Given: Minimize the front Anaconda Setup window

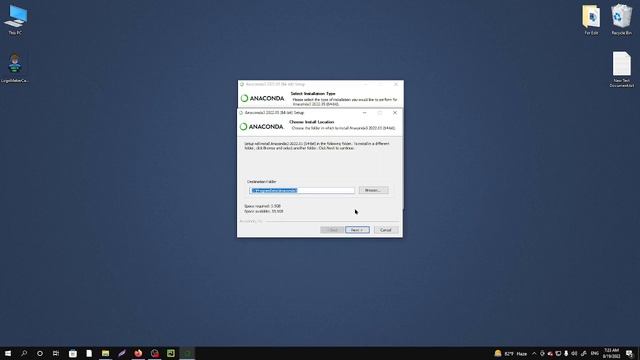Looking at the screenshot, I should click(364, 113).
